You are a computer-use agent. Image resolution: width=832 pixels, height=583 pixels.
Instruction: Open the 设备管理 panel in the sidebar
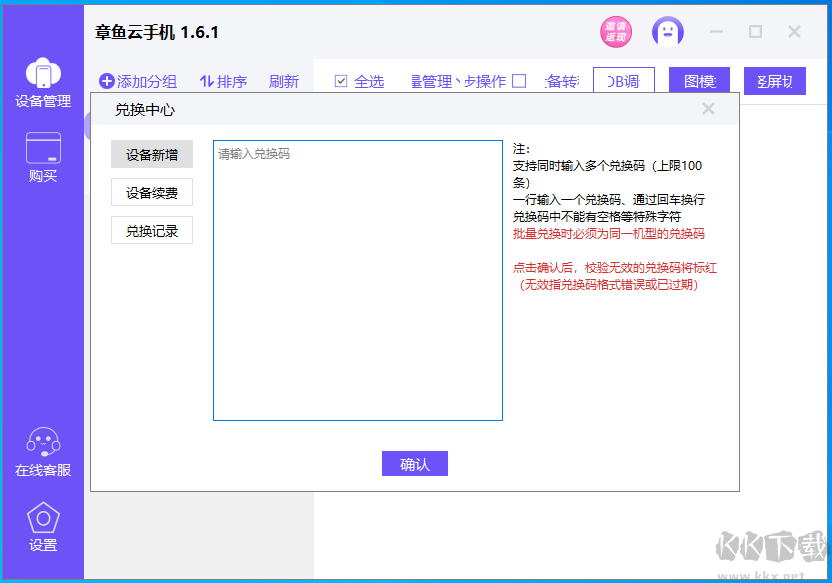[41, 80]
